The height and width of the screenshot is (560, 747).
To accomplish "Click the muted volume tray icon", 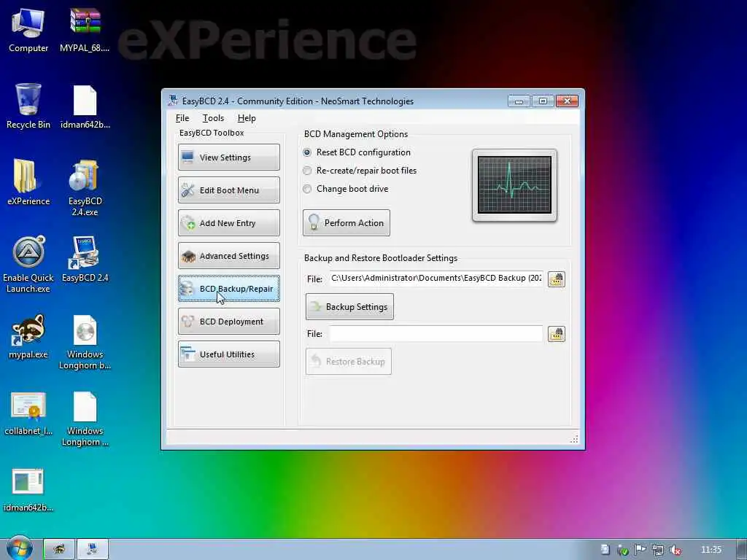I will point(675,550).
